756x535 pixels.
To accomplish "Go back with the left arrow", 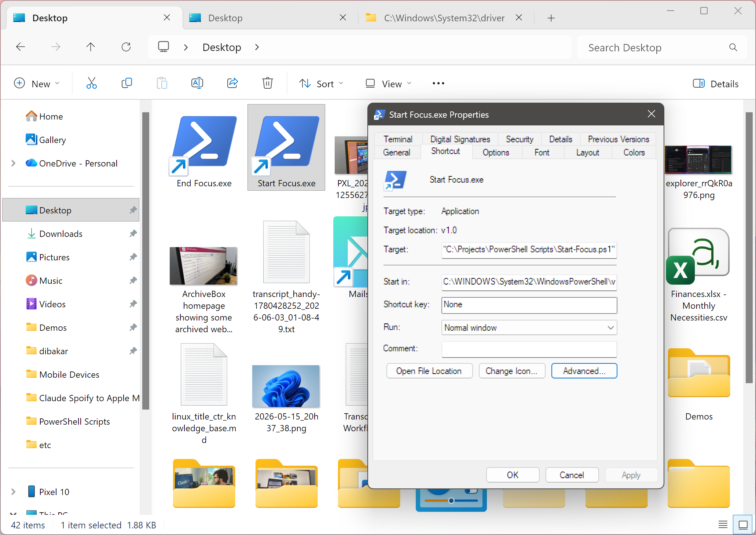I will point(21,47).
